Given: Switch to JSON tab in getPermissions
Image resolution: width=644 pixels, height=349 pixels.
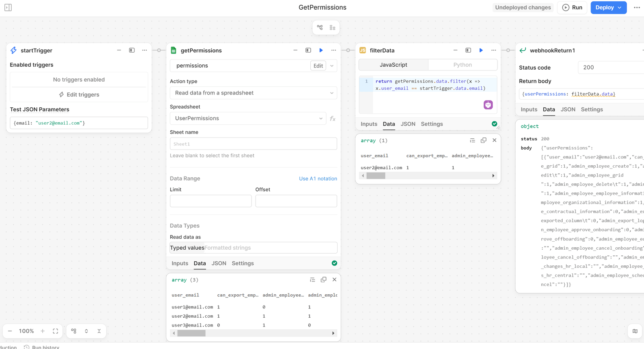Looking at the screenshot, I should (219, 263).
